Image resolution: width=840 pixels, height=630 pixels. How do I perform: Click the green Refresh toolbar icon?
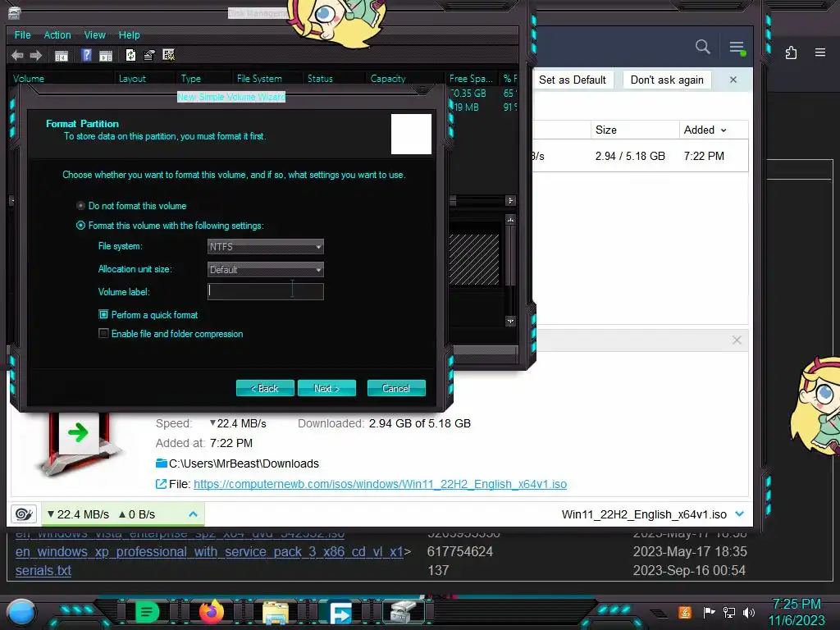click(130, 55)
